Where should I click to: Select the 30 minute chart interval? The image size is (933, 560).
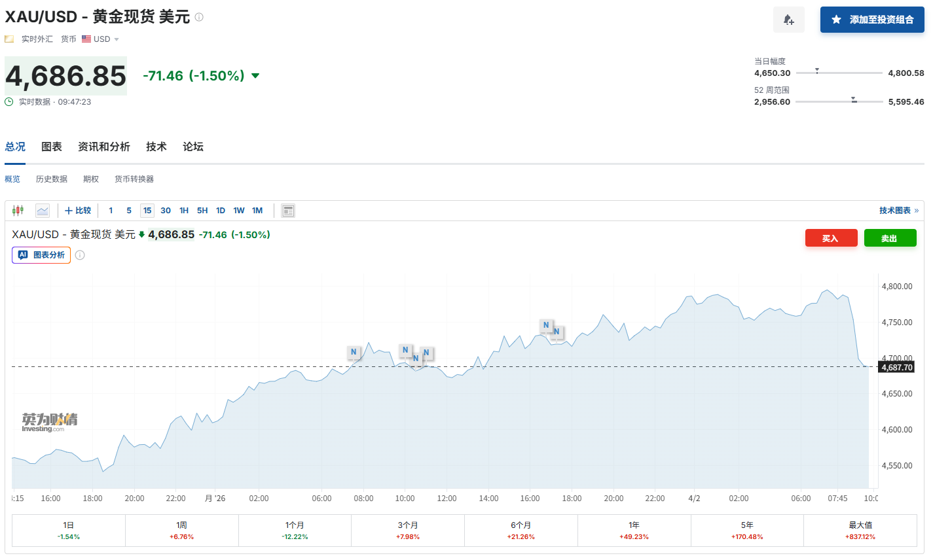(166, 211)
